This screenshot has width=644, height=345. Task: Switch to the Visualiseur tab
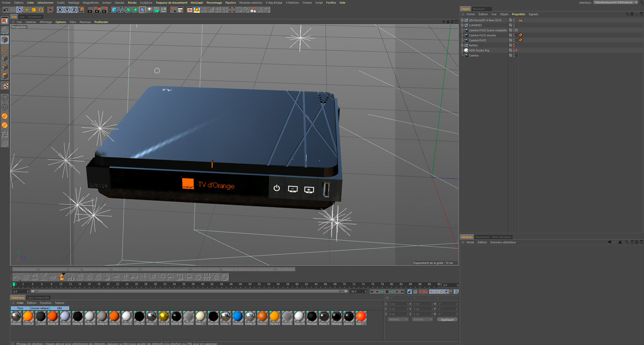(x=34, y=17)
